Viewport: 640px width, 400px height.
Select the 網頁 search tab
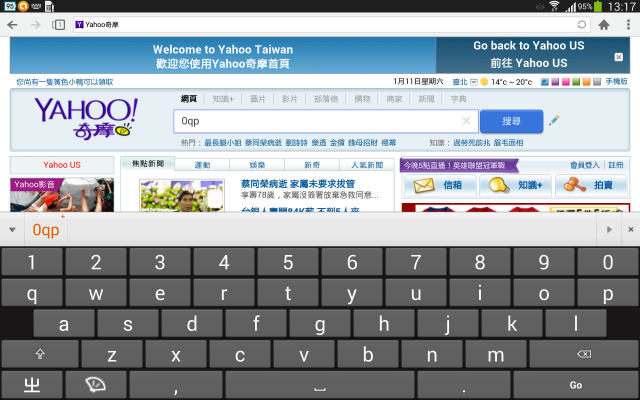coord(189,99)
